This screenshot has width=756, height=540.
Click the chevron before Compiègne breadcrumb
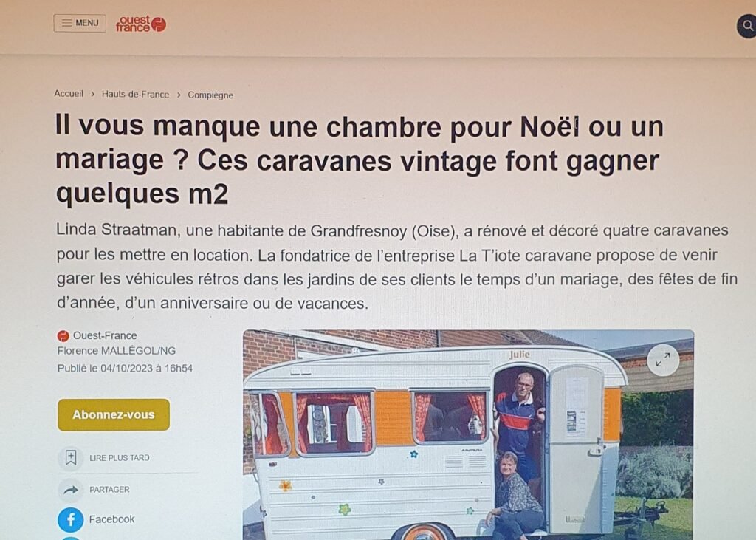click(179, 95)
